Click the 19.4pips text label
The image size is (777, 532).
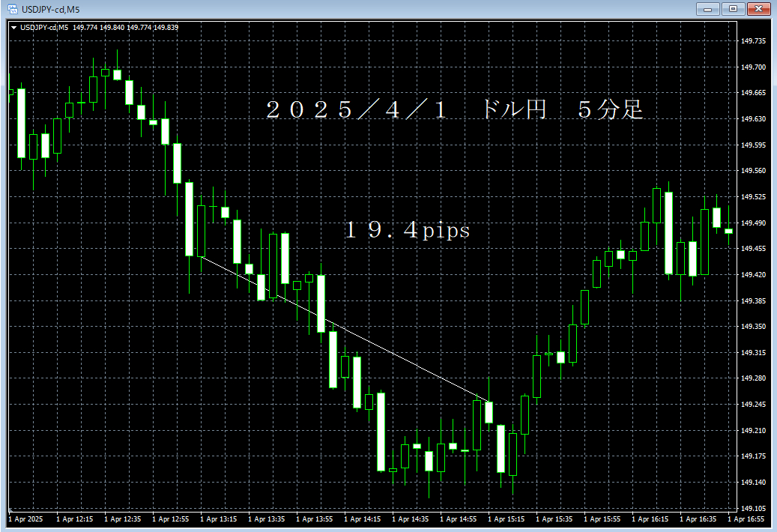tap(408, 231)
